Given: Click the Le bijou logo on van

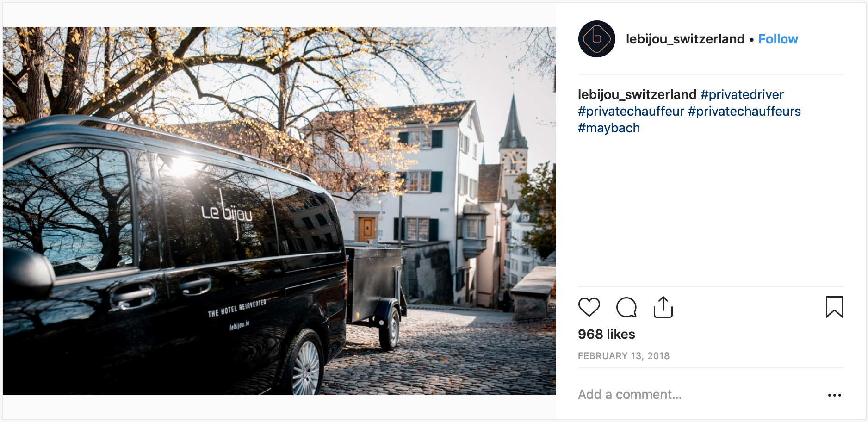Looking at the screenshot, I should coord(227,213).
